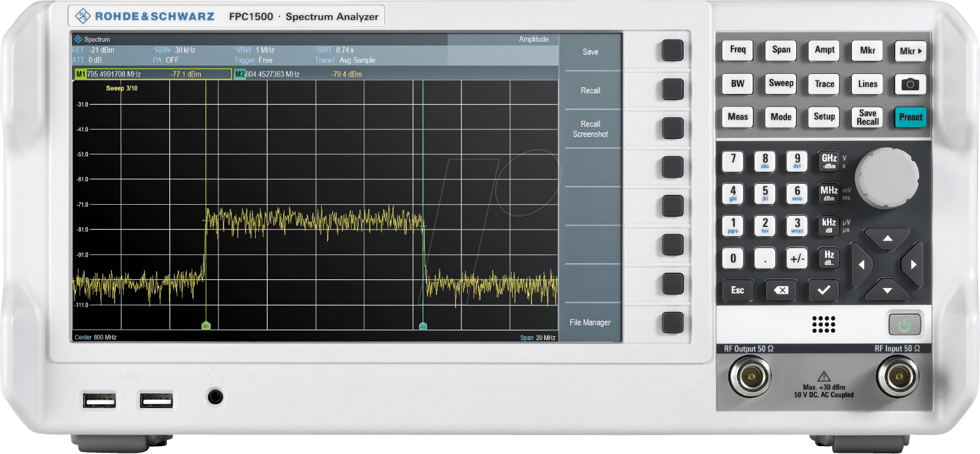The height and width of the screenshot is (454, 980).
Task: Tap the decimal point key
Action: pos(765,258)
